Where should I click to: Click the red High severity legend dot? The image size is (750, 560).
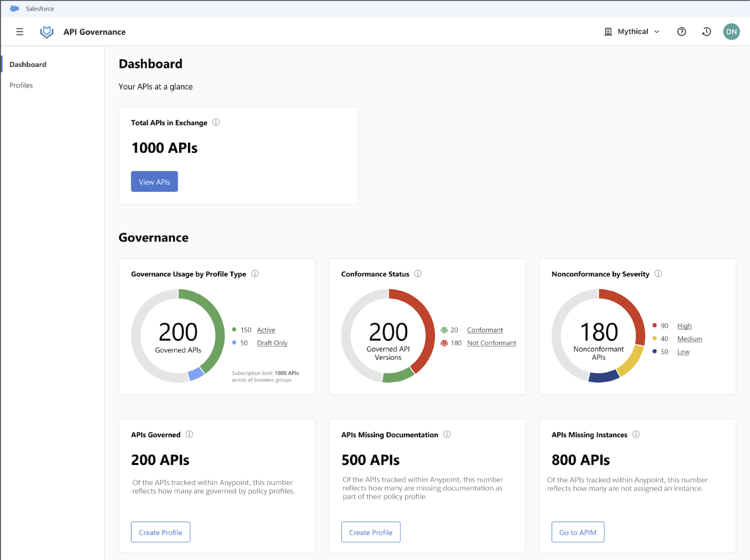pos(654,325)
